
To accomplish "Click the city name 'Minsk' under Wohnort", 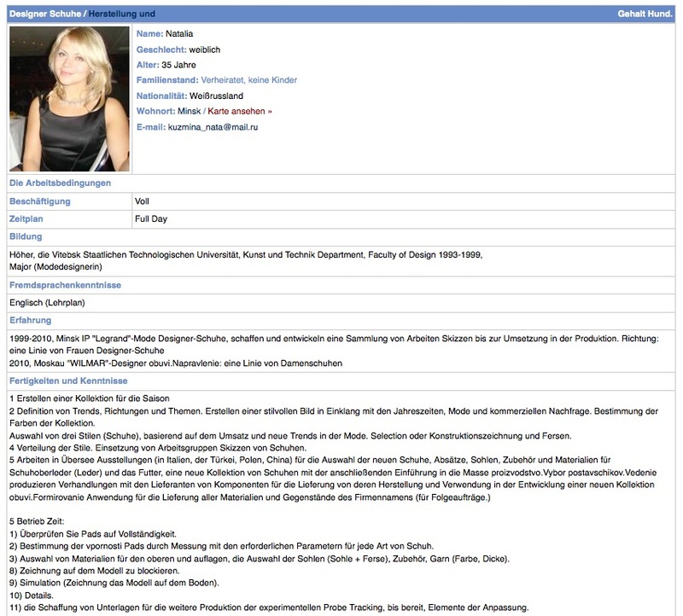I will pyautogui.click(x=189, y=112).
